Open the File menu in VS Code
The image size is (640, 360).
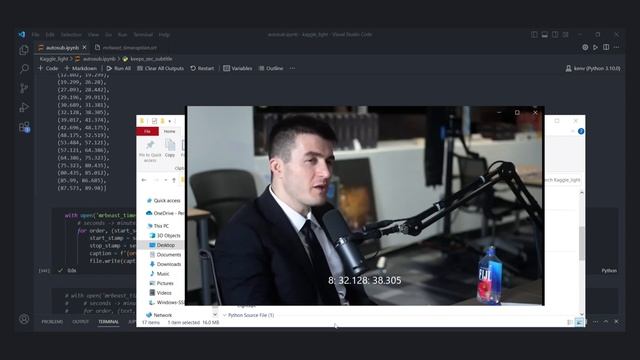[x=36, y=35]
